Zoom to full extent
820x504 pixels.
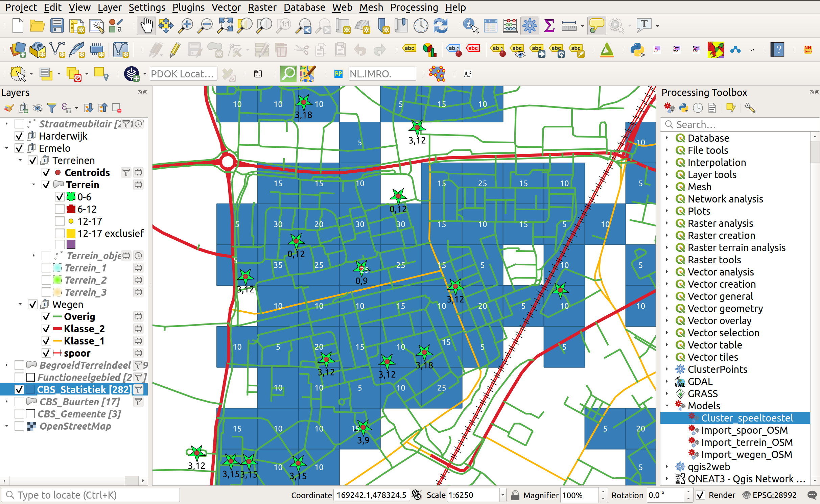[225, 26]
